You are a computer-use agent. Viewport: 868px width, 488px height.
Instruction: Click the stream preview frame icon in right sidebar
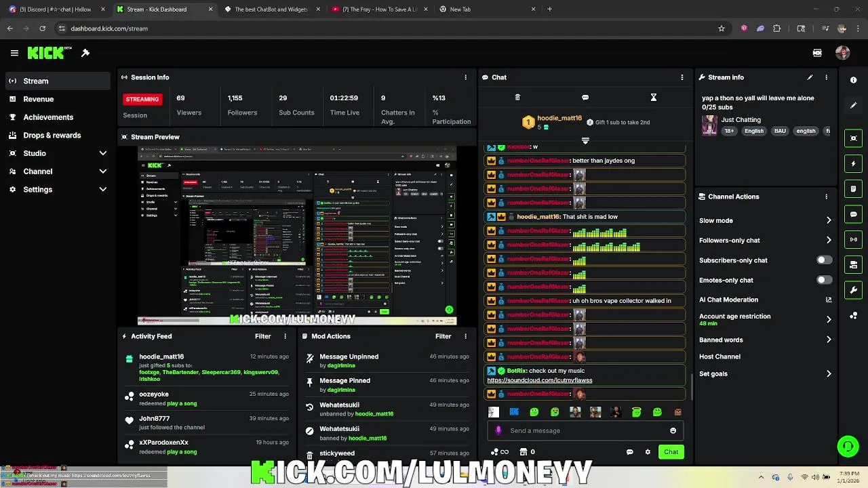tap(854, 138)
